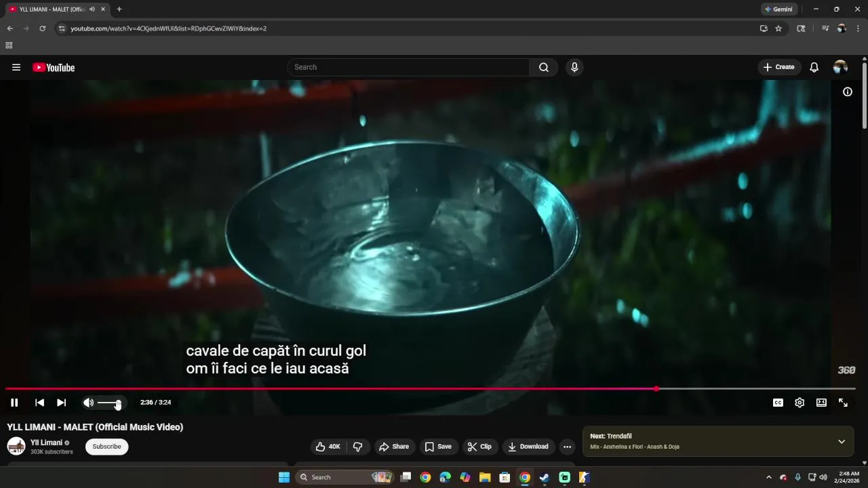Image resolution: width=868 pixels, height=488 pixels.
Task: Share this video
Action: click(394, 447)
